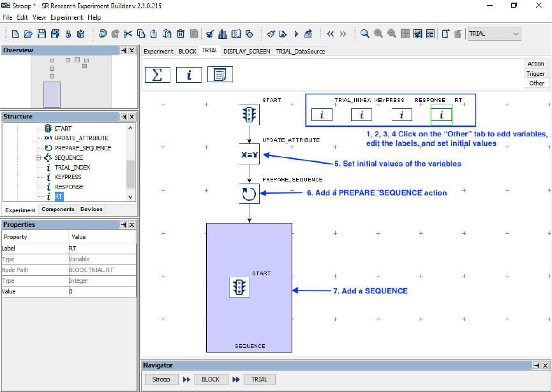Click the clean brush icon

click(x=271, y=34)
